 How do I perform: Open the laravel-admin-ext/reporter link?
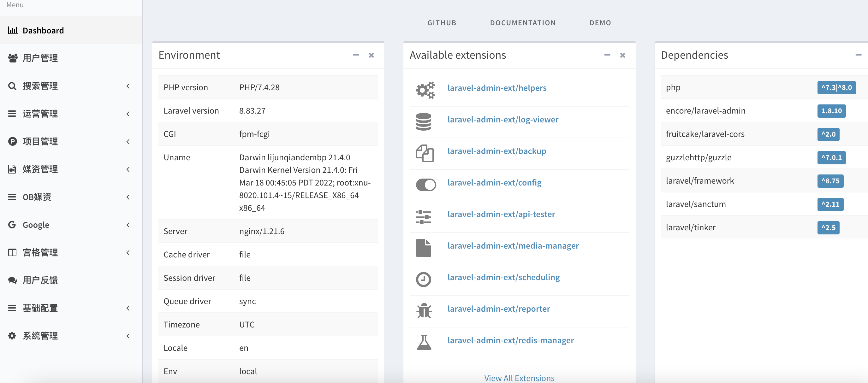499,309
